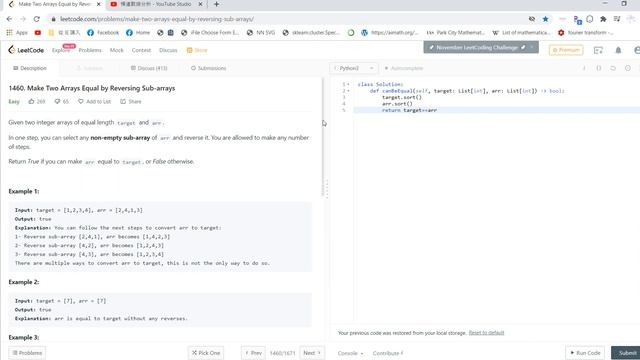Image resolution: width=640 pixels, height=360 pixels.
Task: Expand the Console dropdown
Action: 350,353
